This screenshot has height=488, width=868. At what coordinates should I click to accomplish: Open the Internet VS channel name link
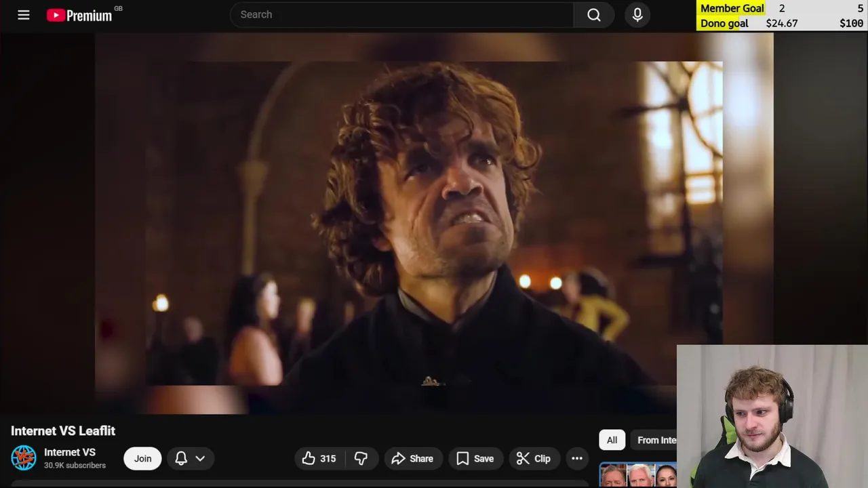point(70,452)
